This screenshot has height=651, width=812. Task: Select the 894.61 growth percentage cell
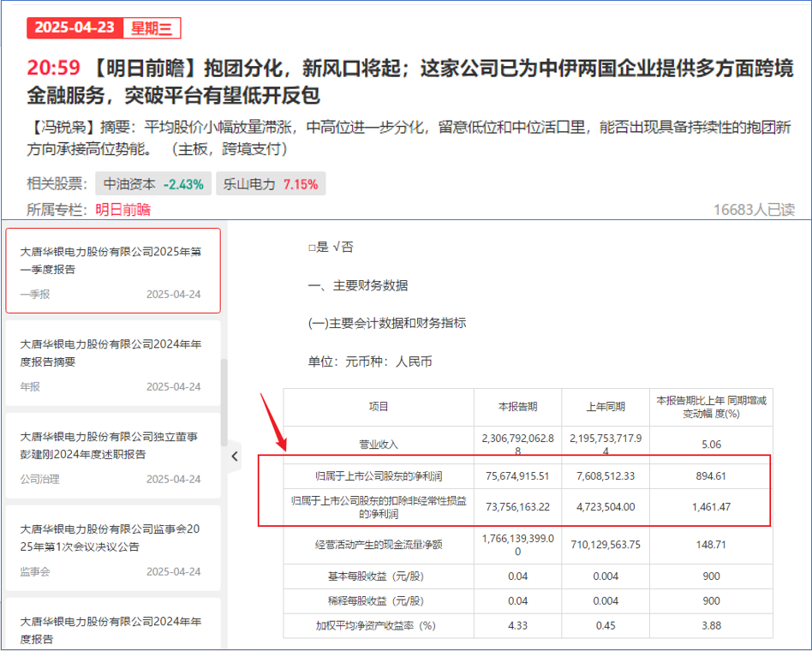coord(711,476)
